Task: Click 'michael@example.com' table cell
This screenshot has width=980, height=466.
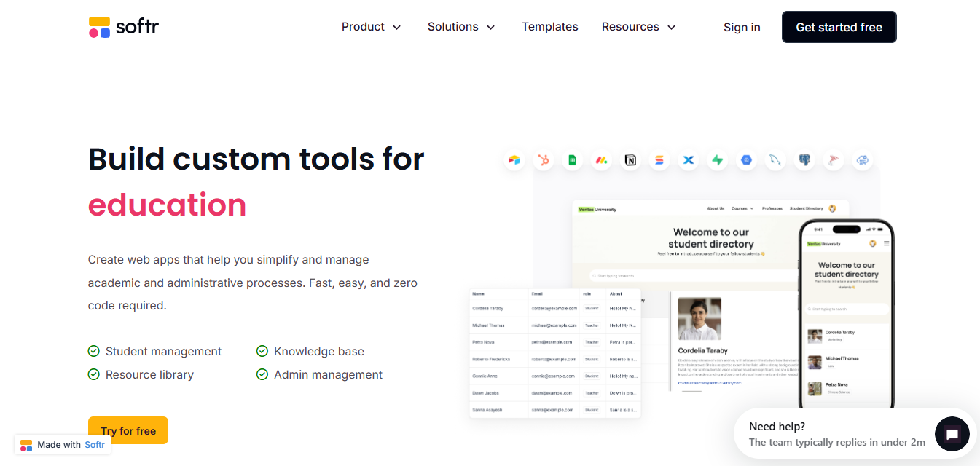Action: point(554,325)
